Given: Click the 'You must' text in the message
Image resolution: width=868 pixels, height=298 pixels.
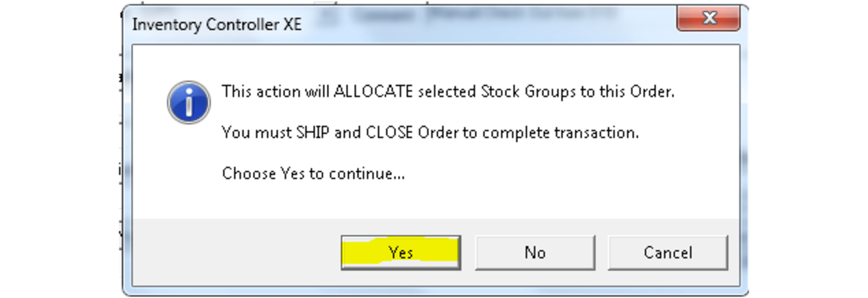Looking at the screenshot, I should pos(257,133).
